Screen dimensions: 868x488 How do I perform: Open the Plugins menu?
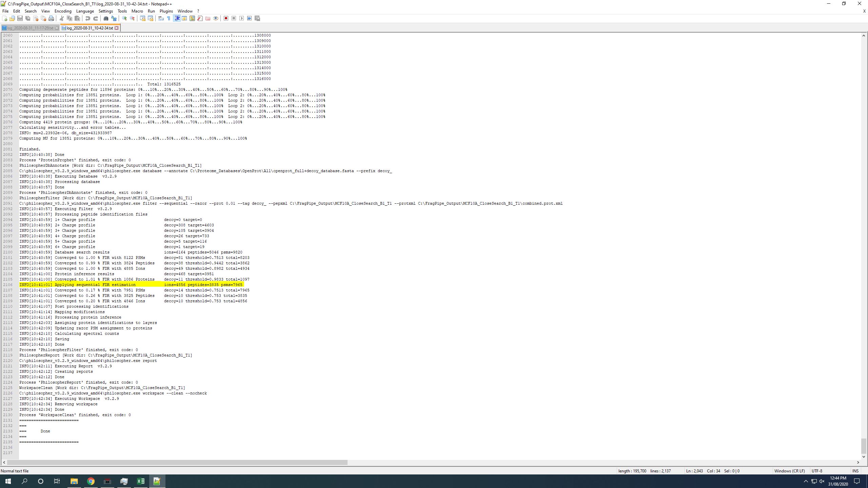pyautogui.click(x=166, y=11)
